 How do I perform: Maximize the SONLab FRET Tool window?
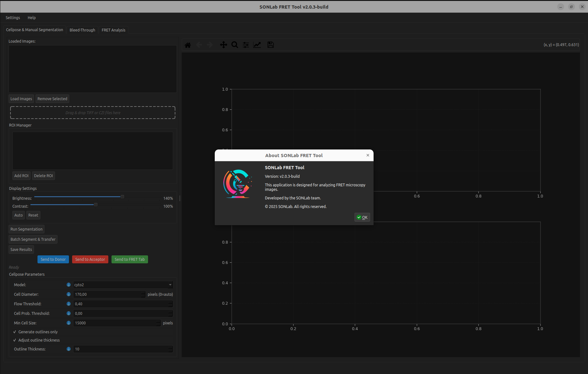click(571, 7)
